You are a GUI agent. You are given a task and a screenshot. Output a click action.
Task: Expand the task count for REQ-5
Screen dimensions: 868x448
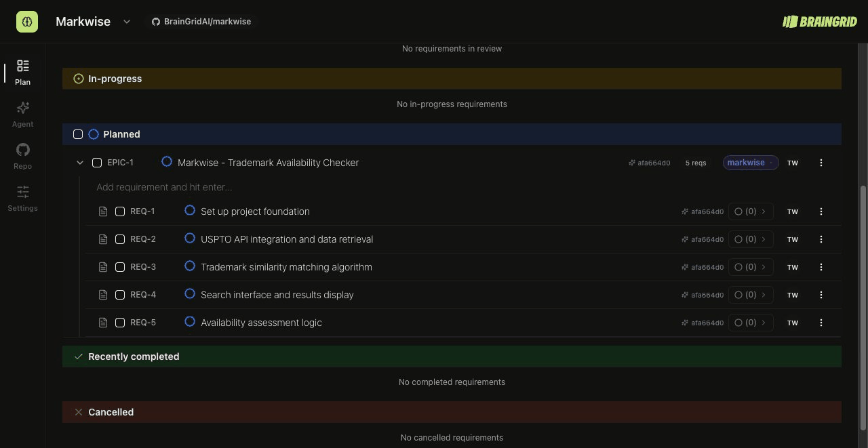750,323
